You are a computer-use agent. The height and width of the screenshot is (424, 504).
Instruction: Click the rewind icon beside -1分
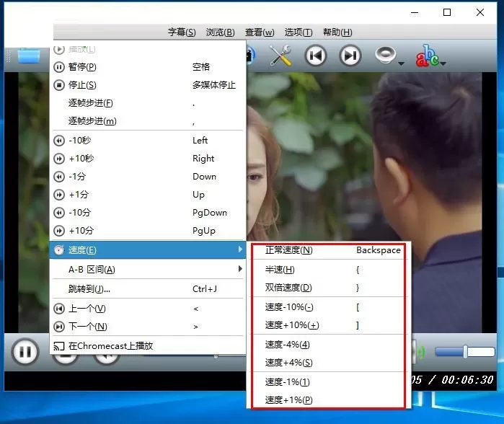tap(59, 177)
